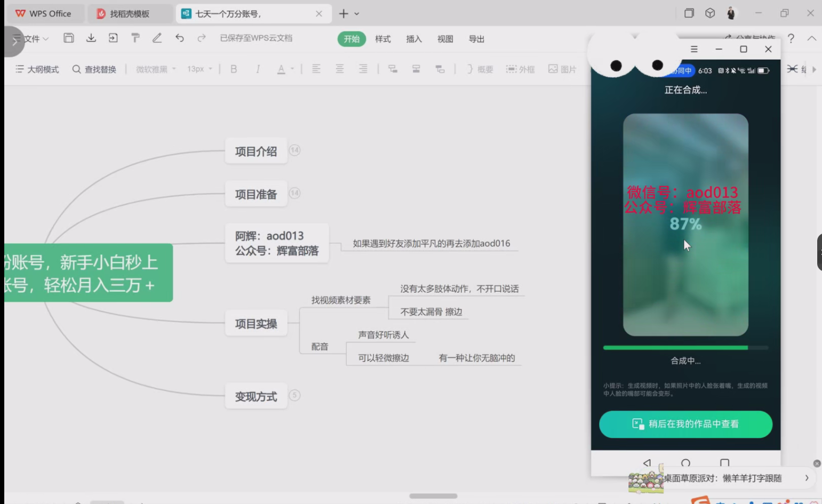Align text right
Screen dimensions: 822x504
coord(363,69)
